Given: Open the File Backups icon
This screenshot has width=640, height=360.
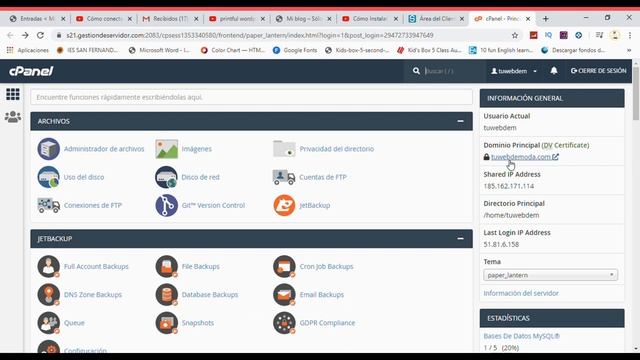Looking at the screenshot, I should pos(166,267).
